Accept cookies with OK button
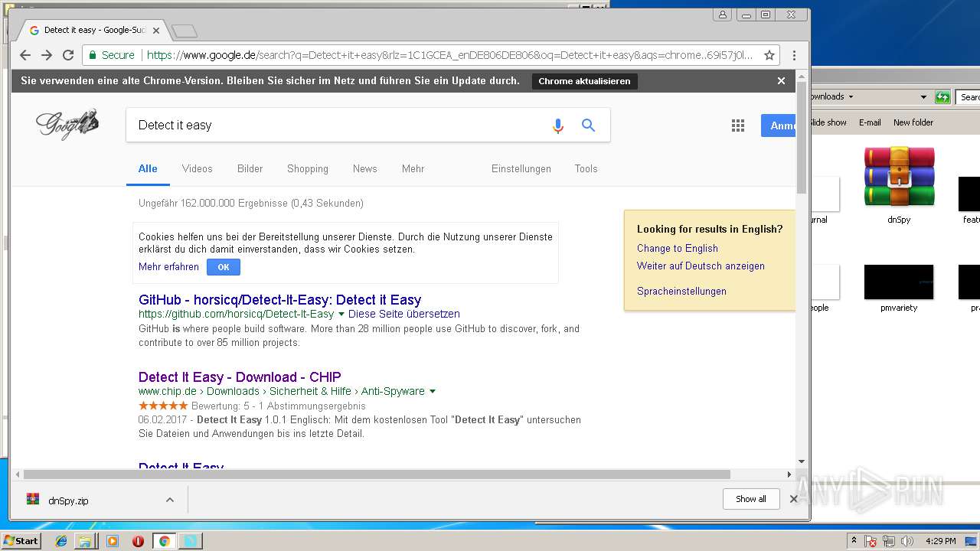The height and width of the screenshot is (551, 980). 224,267
